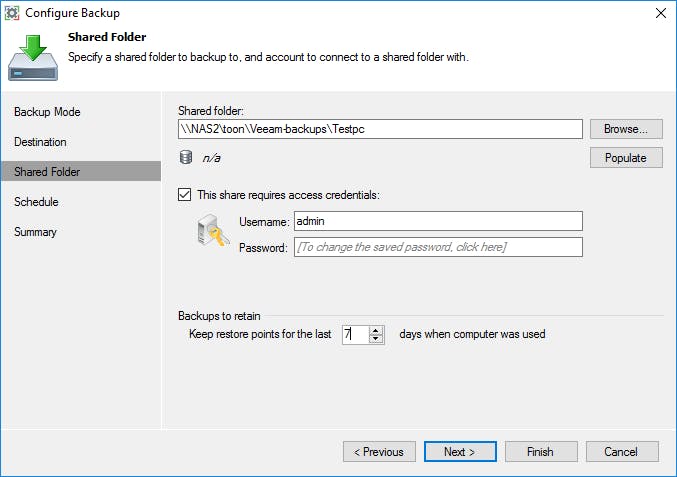
Task: Go to the Backup Mode step
Action: [47, 112]
